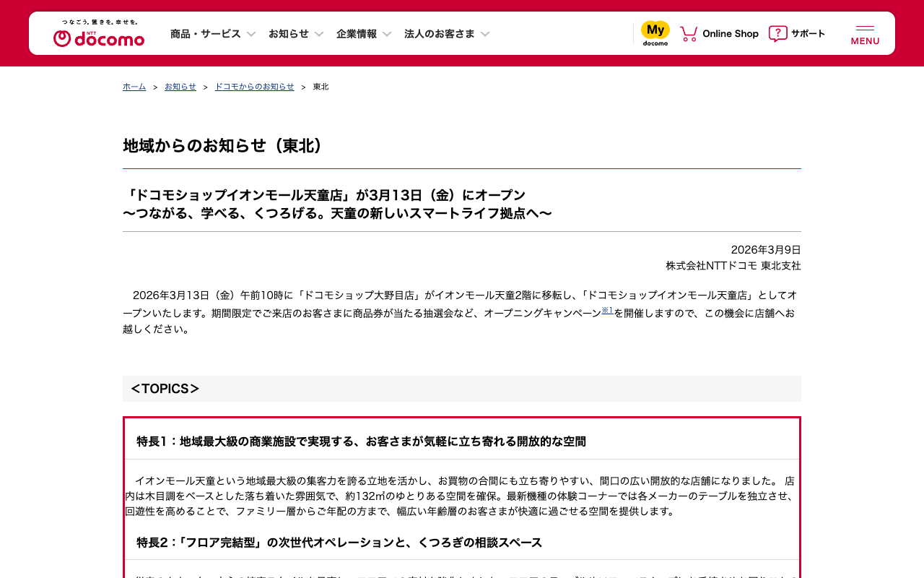Open My docomo icon

[655, 33]
